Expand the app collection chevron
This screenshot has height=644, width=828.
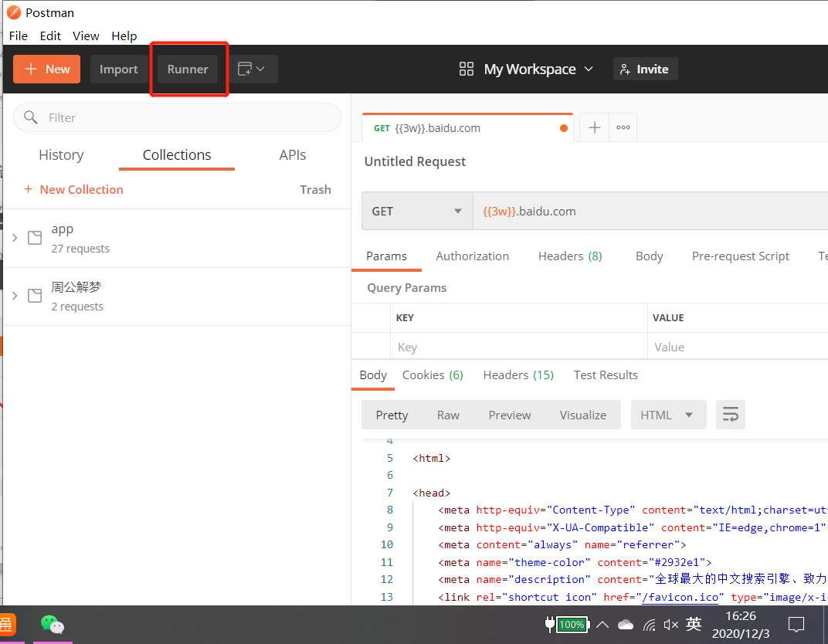pos(15,238)
